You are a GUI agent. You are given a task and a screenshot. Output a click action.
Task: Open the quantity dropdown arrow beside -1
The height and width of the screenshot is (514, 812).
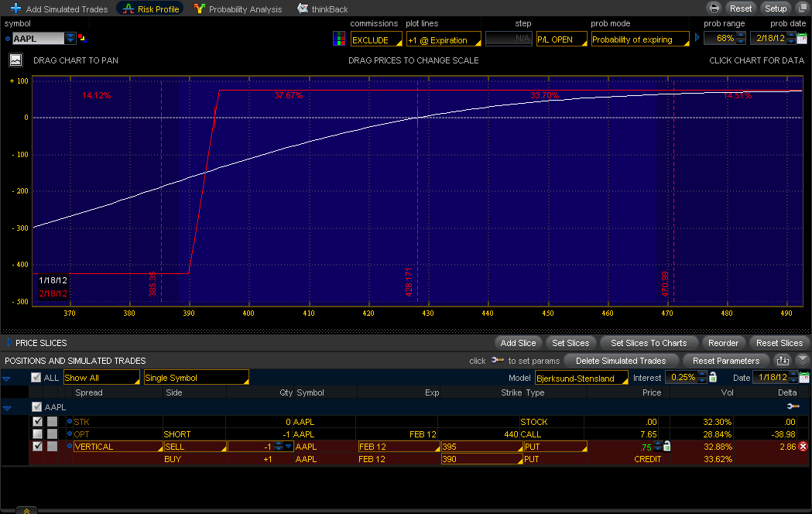[x=289, y=446]
